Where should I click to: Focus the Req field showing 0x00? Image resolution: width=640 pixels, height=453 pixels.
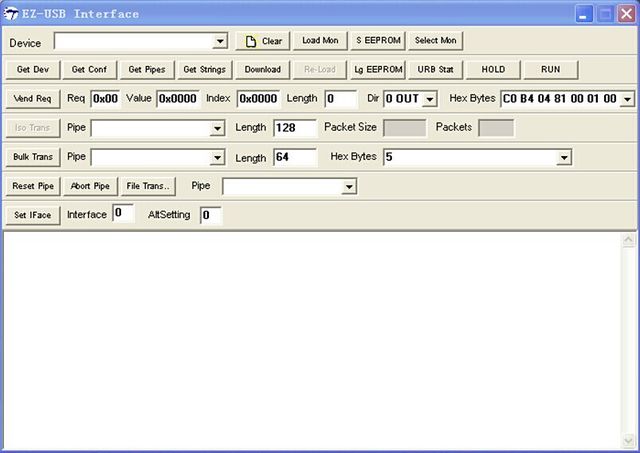pyautogui.click(x=105, y=99)
